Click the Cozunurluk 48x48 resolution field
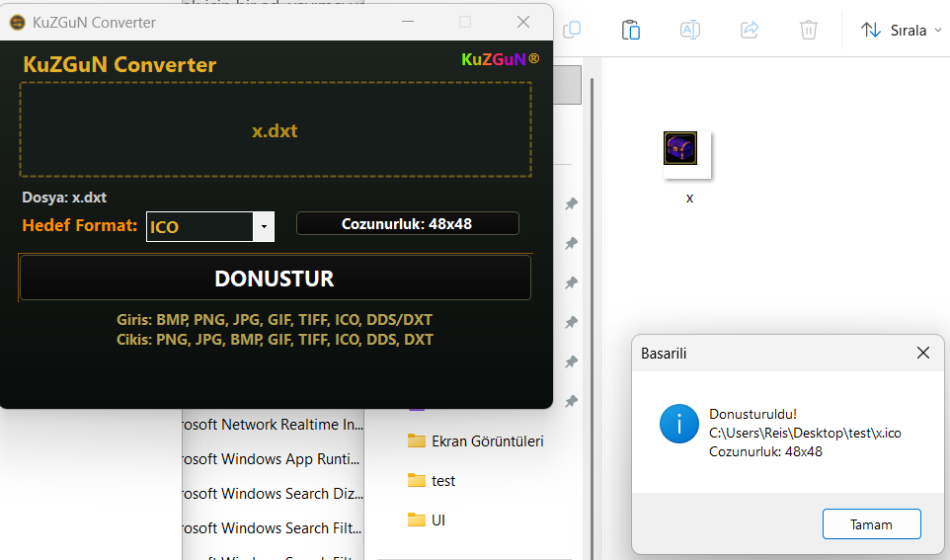Viewport: 950px width, 560px height. 407,223
